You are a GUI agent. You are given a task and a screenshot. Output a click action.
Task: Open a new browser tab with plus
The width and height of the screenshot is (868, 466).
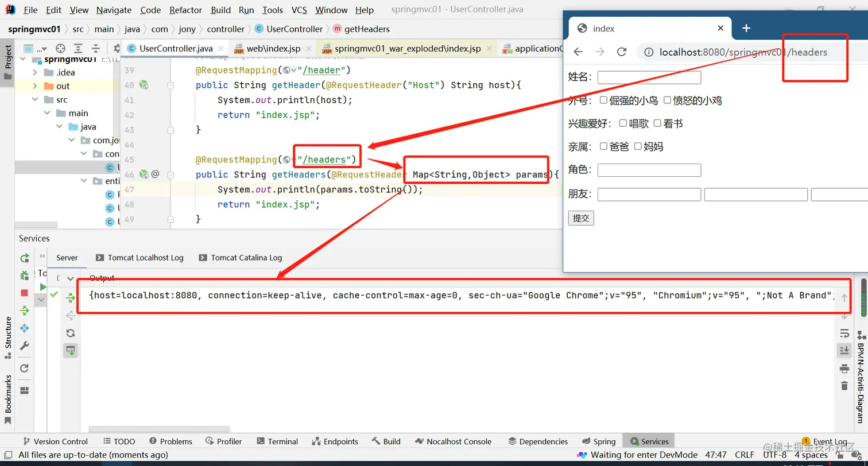point(746,28)
